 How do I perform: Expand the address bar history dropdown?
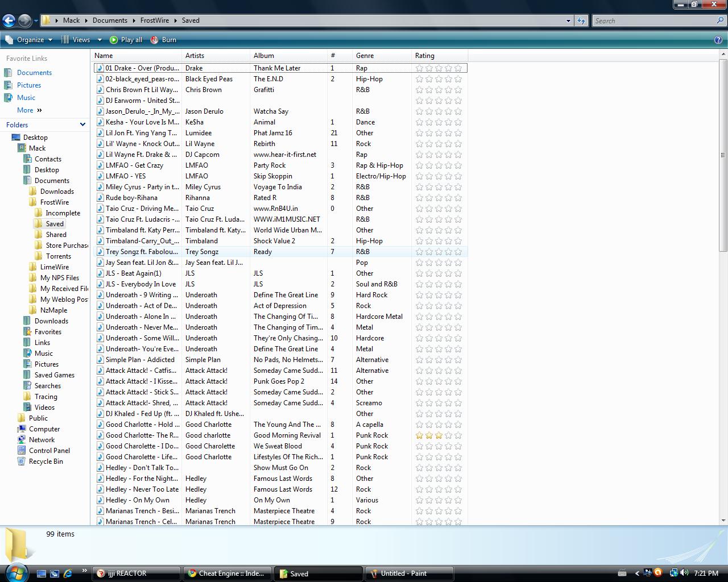[568, 21]
